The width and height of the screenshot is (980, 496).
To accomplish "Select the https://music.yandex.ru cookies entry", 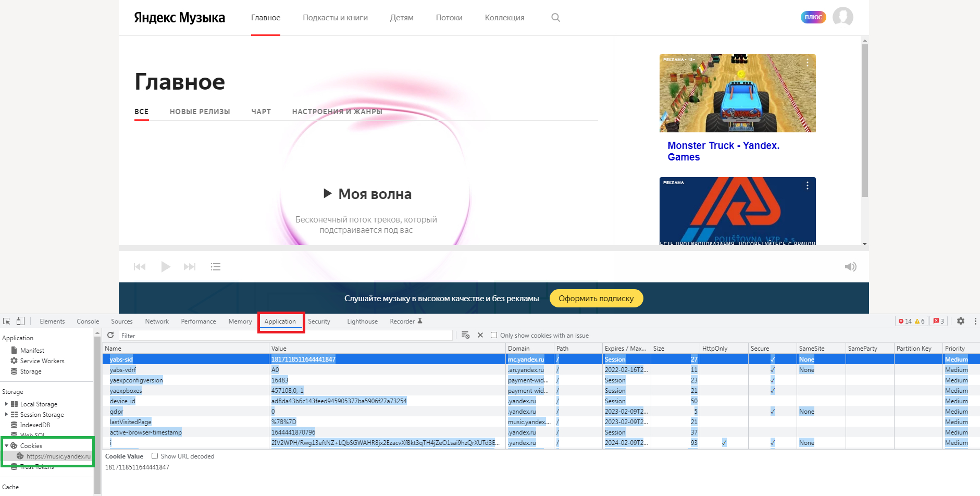I will 58,456.
